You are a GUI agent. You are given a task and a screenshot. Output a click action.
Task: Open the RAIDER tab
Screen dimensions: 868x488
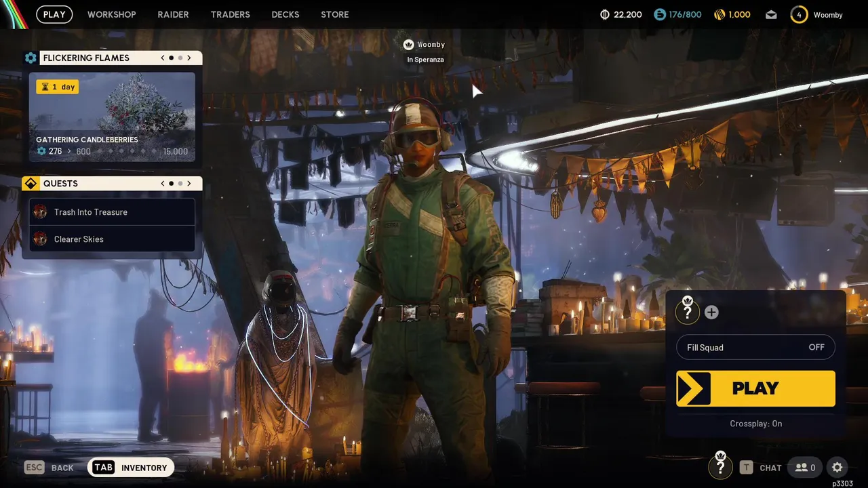173,14
